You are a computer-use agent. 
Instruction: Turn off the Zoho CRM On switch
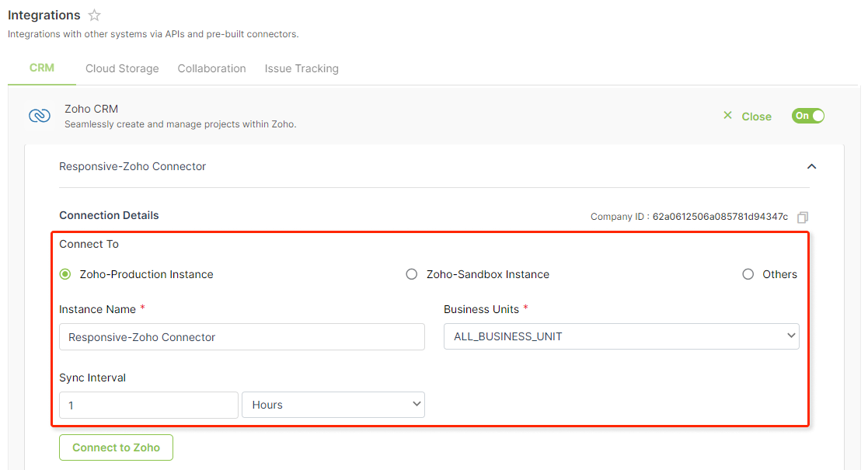coord(808,116)
